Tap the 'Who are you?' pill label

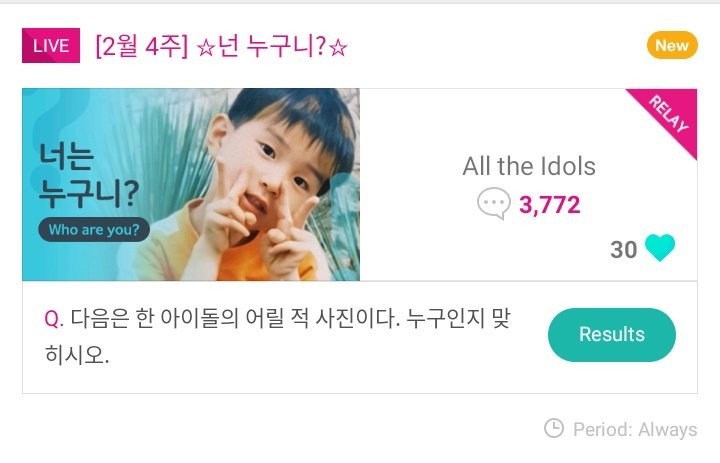(94, 230)
